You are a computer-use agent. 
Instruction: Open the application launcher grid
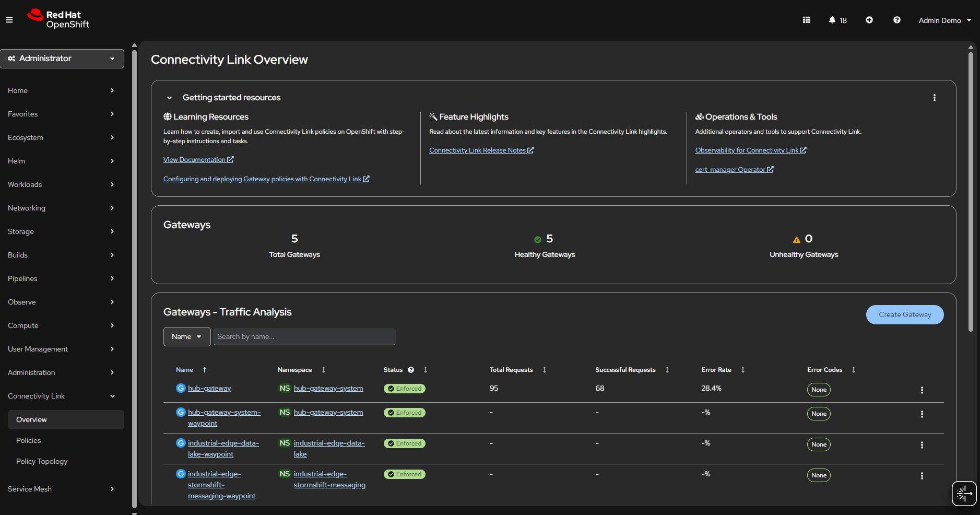tap(807, 20)
